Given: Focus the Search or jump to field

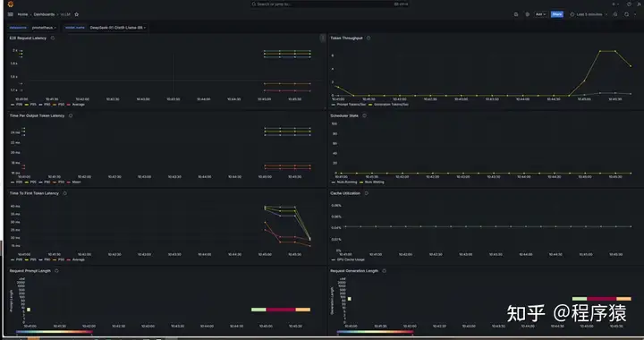Looking at the screenshot, I should click(331, 4).
